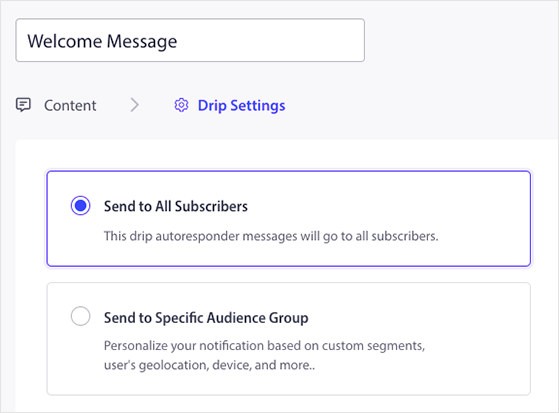559x413 pixels.
Task: Open the Content step tab
Action: coord(56,105)
